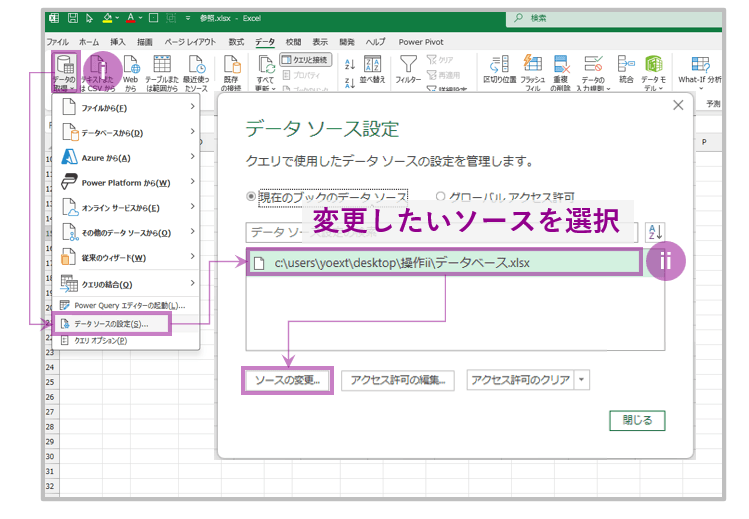
Task: Click column P header in worksheet
Action: pyautogui.click(x=704, y=142)
